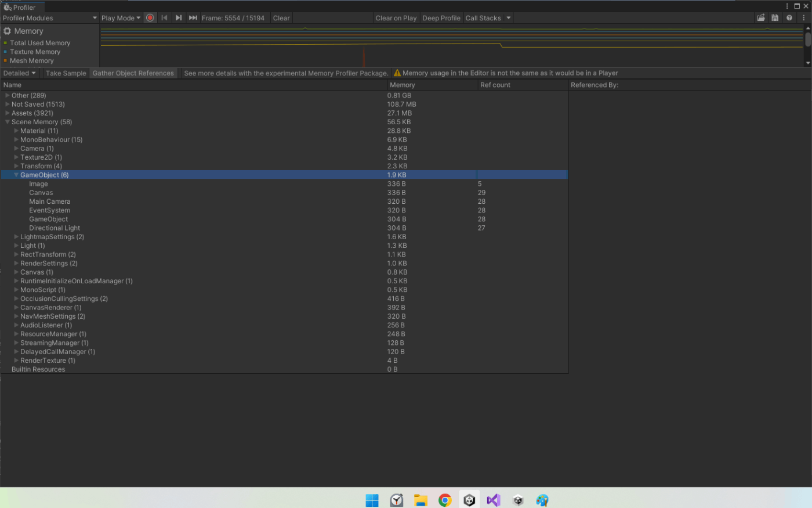
Task: Open the Call Stacks dropdown arrow
Action: coord(509,18)
